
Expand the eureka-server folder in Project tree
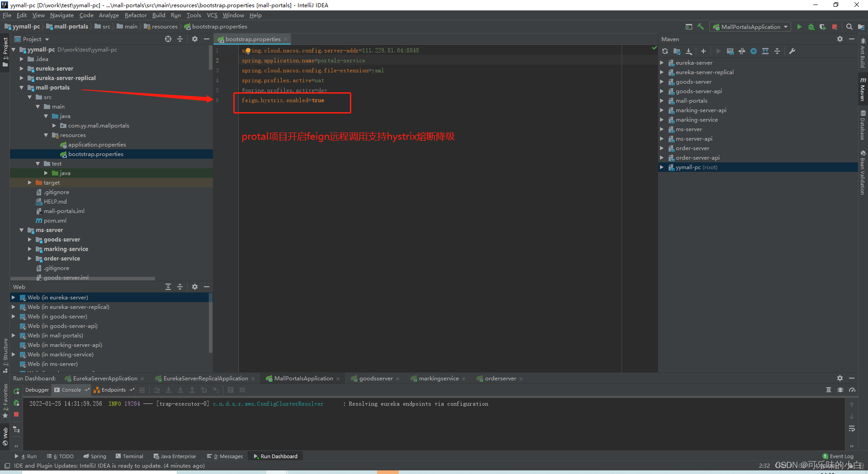pos(21,69)
